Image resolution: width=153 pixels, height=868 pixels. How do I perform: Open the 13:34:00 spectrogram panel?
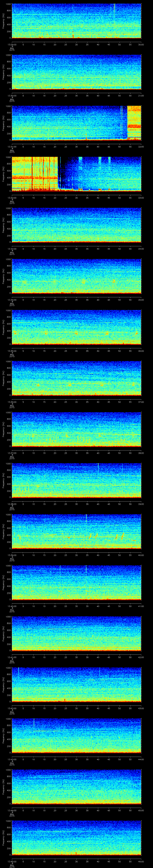(76, 276)
